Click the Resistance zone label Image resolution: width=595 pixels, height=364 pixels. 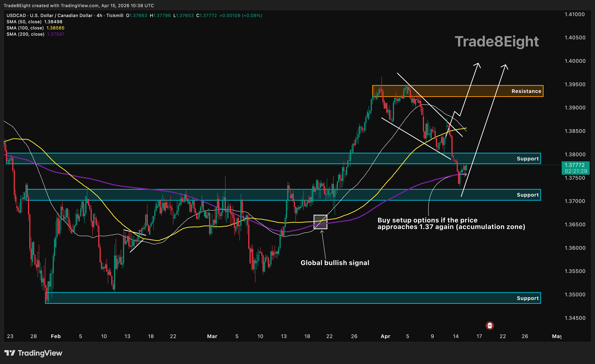click(526, 91)
